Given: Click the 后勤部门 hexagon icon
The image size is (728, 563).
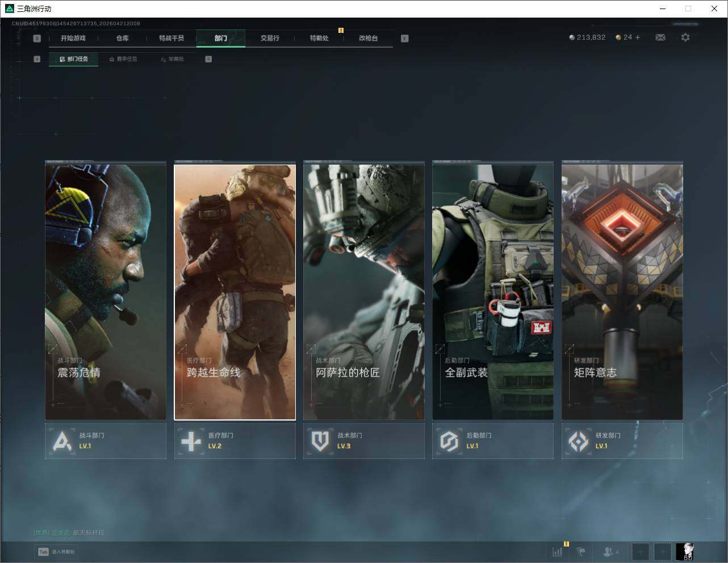Looking at the screenshot, I should tap(449, 441).
